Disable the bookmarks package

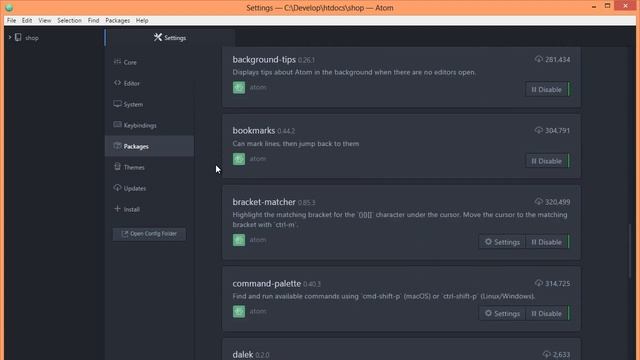[547, 161]
